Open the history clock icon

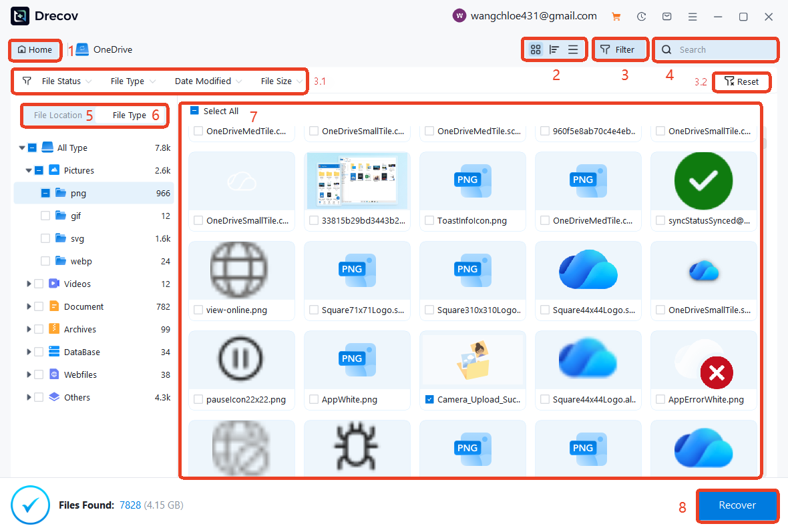point(641,17)
